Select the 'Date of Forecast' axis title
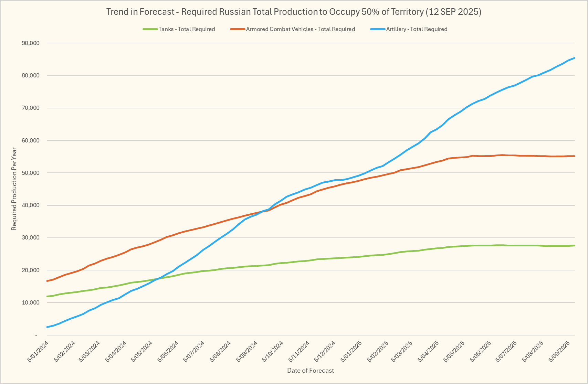 311,371
